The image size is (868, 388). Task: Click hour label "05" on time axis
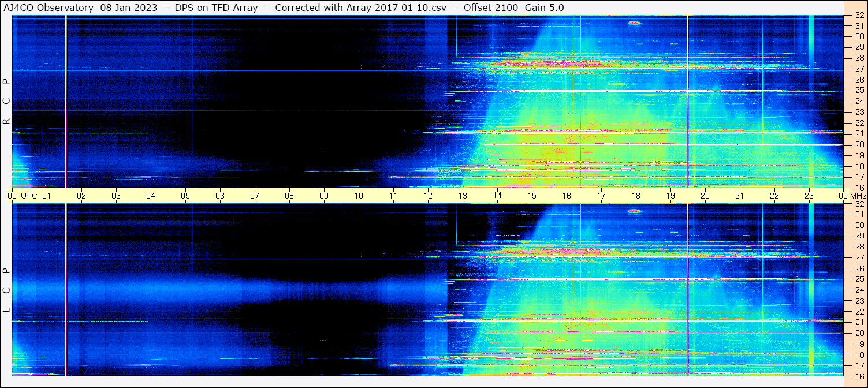coord(185,196)
